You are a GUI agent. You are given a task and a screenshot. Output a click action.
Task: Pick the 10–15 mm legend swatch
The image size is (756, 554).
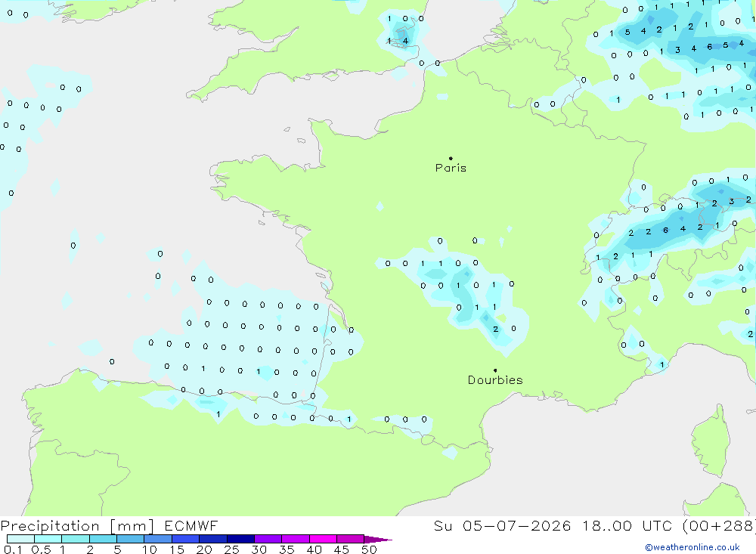[158, 539]
